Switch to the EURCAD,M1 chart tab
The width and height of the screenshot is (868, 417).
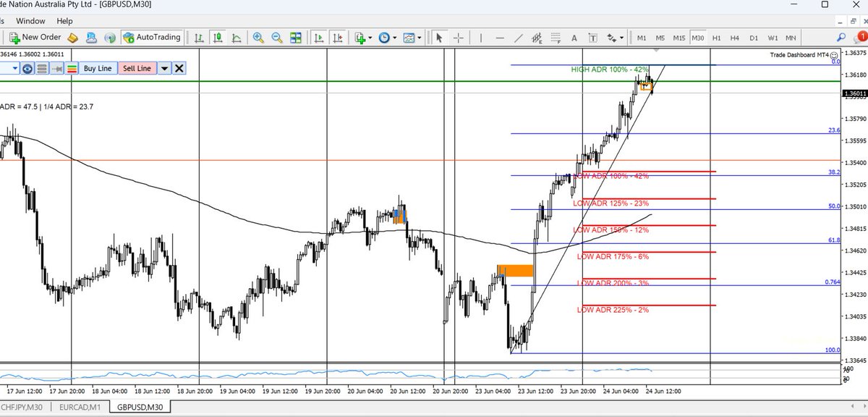point(82,408)
